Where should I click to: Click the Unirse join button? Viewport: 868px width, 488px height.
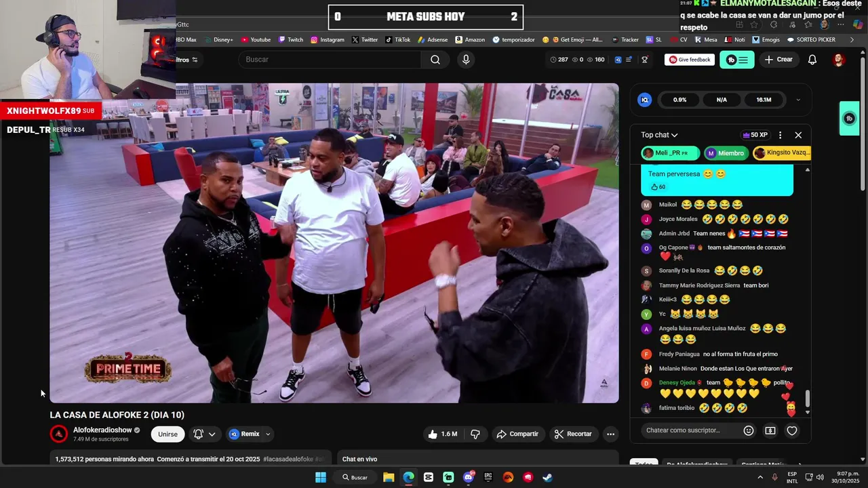pos(167,434)
